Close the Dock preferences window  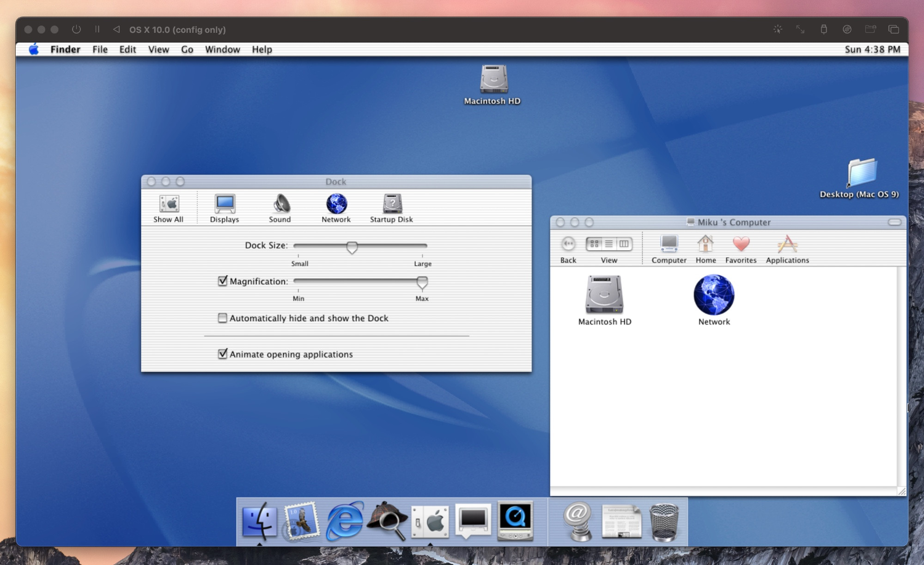152,182
